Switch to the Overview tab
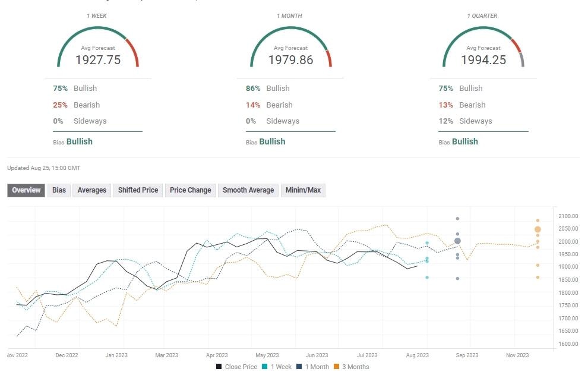Image resolution: width=588 pixels, height=378 pixels. pos(26,190)
